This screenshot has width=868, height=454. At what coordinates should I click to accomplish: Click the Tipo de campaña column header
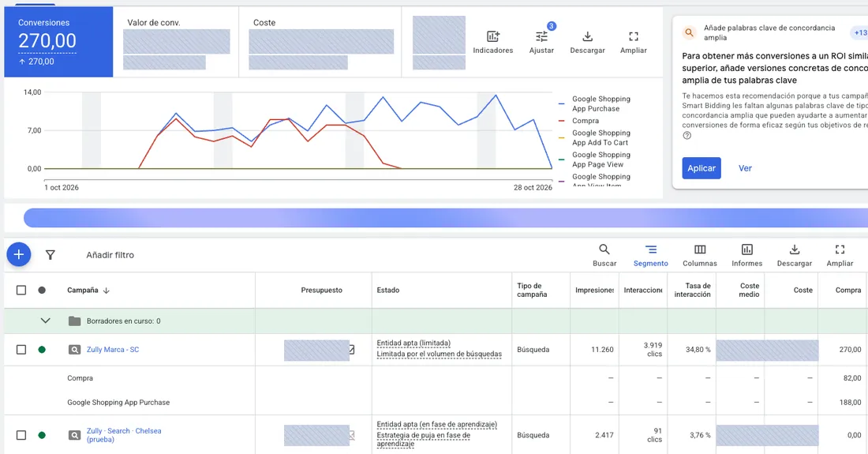[532, 290]
